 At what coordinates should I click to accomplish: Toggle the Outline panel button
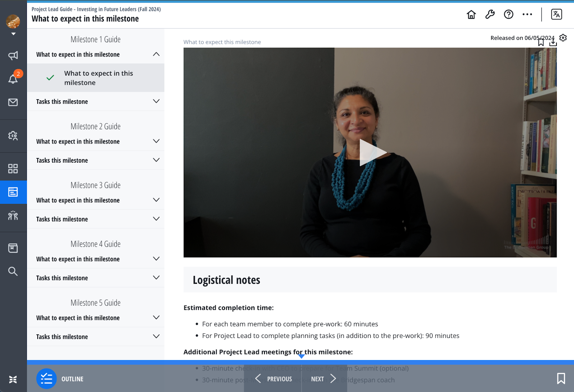coord(47,379)
